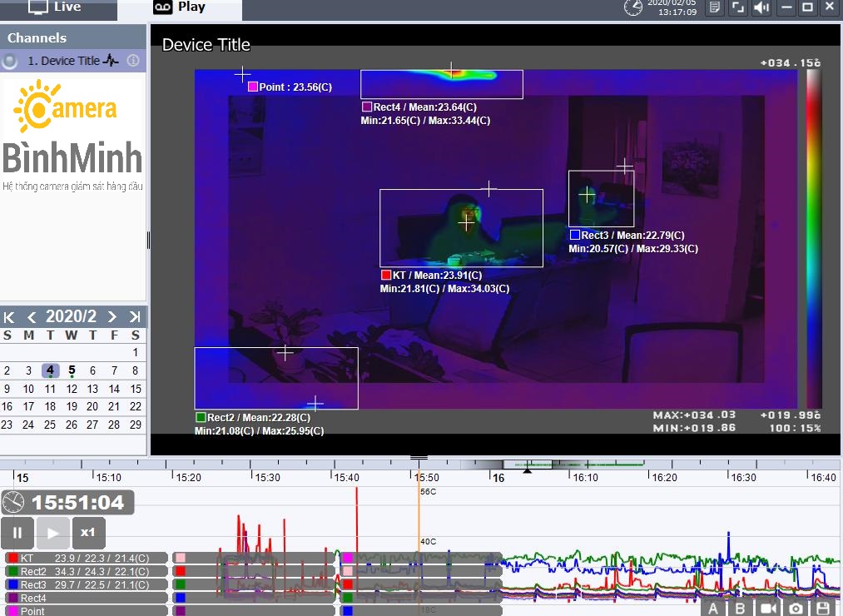Image resolution: width=843 pixels, height=616 pixels.
Task: Select February 12 in the calendar
Action: pos(72,389)
